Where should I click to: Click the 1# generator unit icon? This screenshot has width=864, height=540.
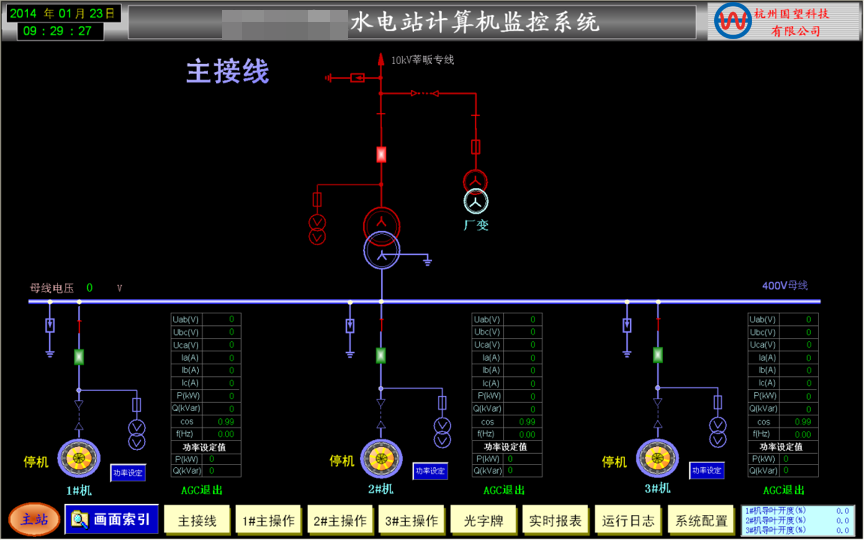(78, 459)
